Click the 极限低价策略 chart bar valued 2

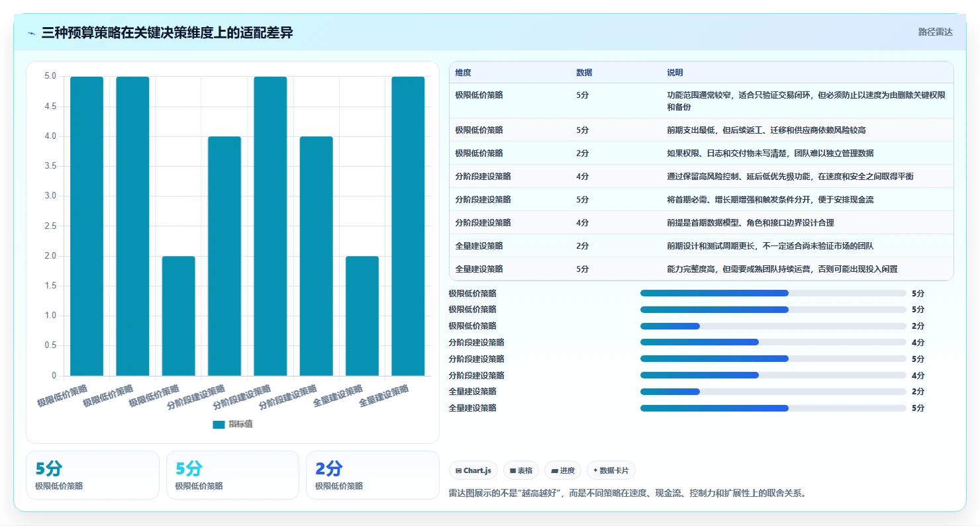click(x=179, y=316)
